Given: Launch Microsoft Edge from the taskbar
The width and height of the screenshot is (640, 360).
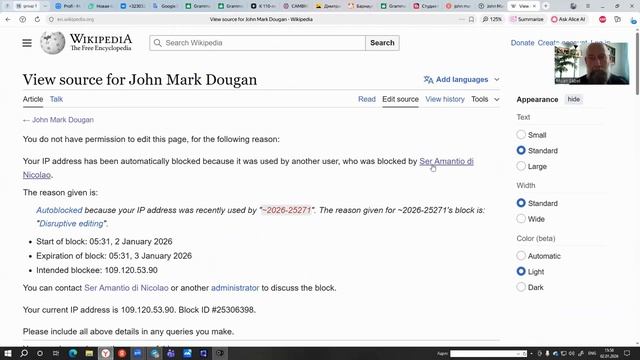Looking at the screenshot, I should (x=73, y=353).
